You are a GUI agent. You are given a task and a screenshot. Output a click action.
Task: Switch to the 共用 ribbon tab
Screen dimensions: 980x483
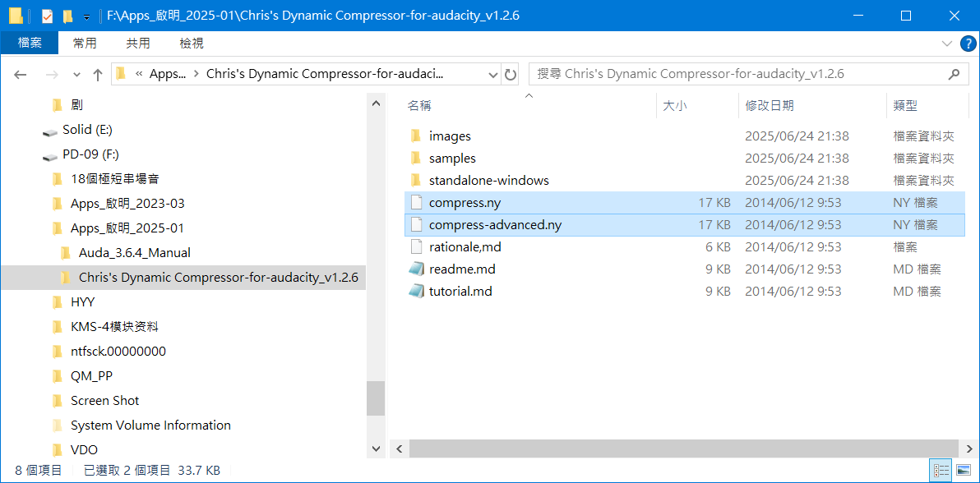click(x=138, y=43)
